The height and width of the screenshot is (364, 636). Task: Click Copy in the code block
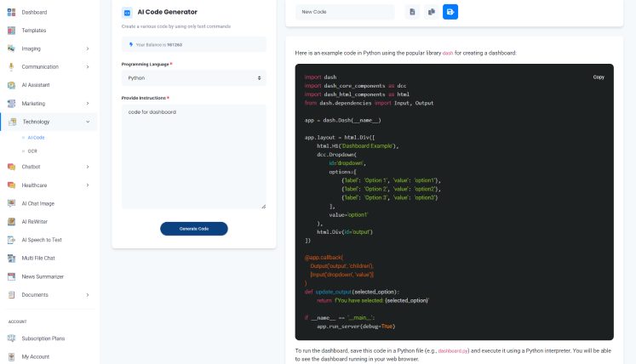[x=599, y=77]
